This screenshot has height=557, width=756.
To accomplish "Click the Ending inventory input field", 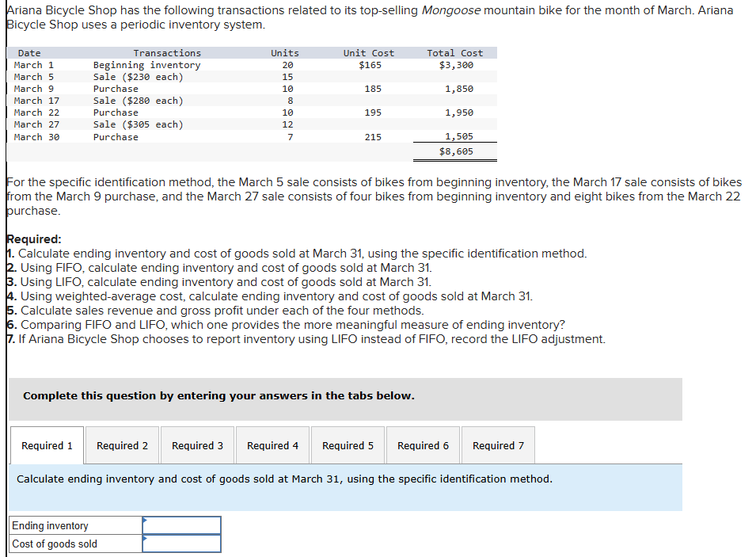I will tap(181, 525).
